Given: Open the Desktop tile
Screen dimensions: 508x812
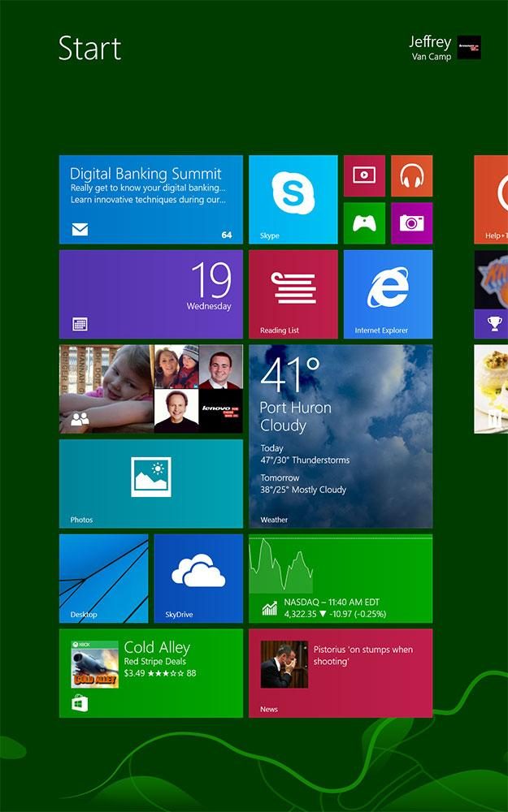Looking at the screenshot, I should tap(104, 578).
